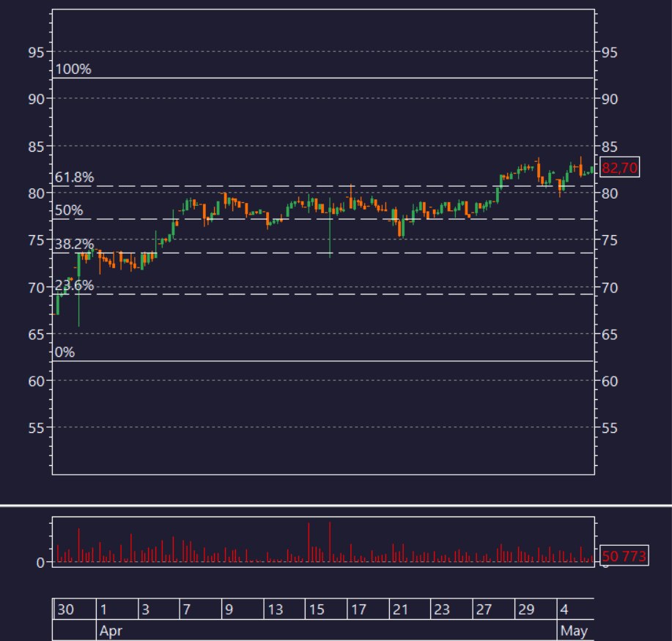Screen dimensions: 672x641
Task: Click date 4 on the time axis
Action: 564,609
